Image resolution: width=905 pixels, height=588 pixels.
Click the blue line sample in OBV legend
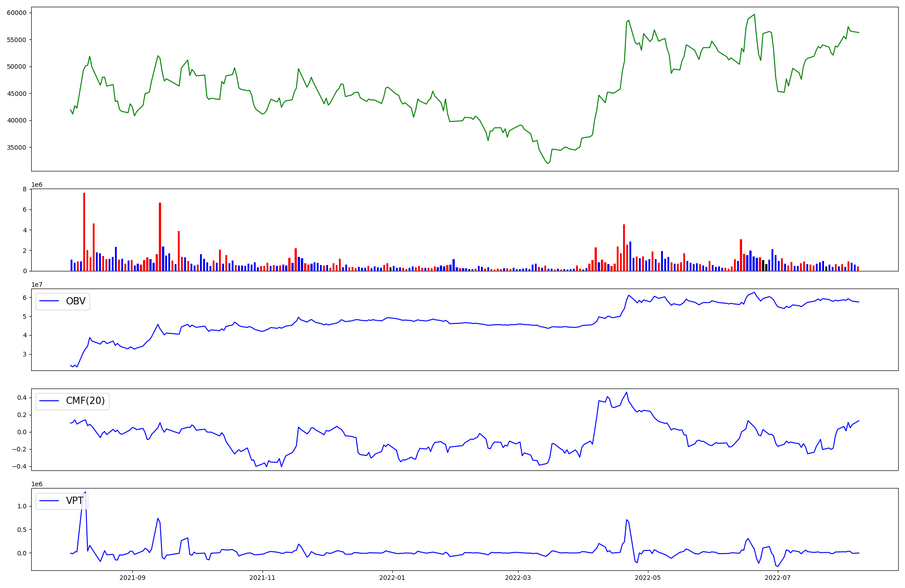[x=49, y=301]
